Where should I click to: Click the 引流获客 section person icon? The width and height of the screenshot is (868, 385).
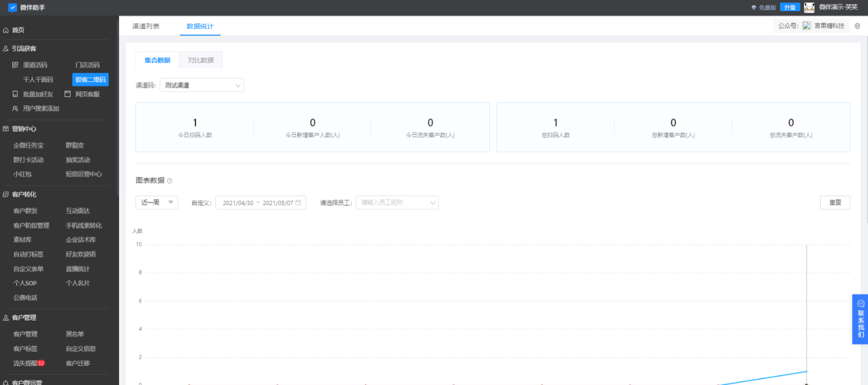click(6, 49)
